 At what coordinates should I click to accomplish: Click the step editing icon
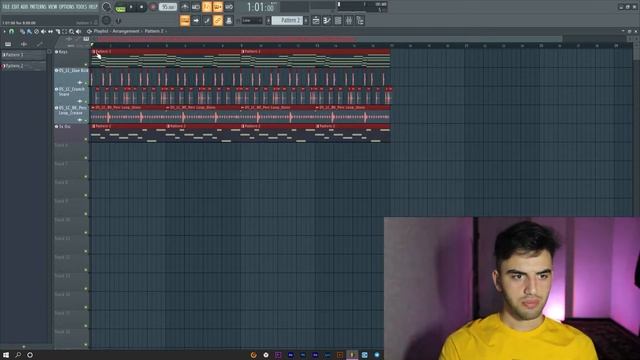click(x=207, y=20)
